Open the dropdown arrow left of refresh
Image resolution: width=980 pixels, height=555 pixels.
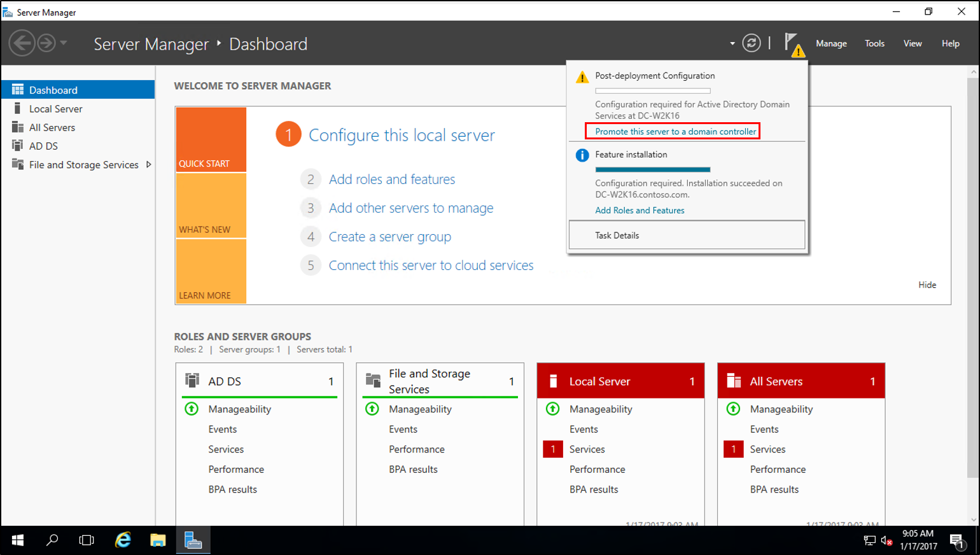point(732,43)
